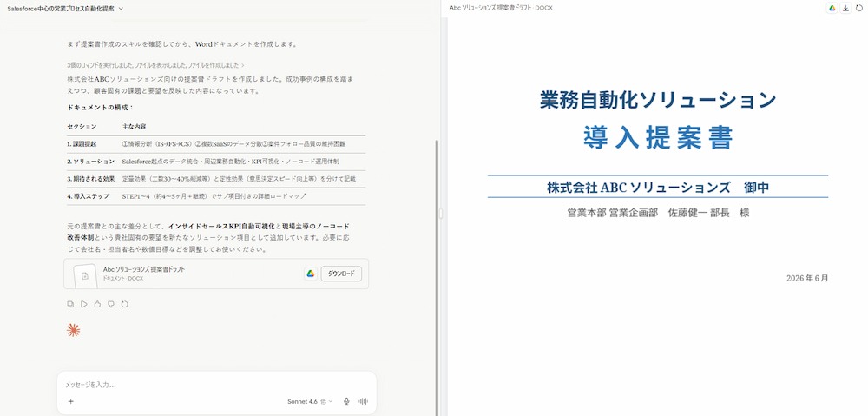Click the 1. 課題提起 table cell
This screenshot has width=868, height=416.
pyautogui.click(x=82, y=144)
